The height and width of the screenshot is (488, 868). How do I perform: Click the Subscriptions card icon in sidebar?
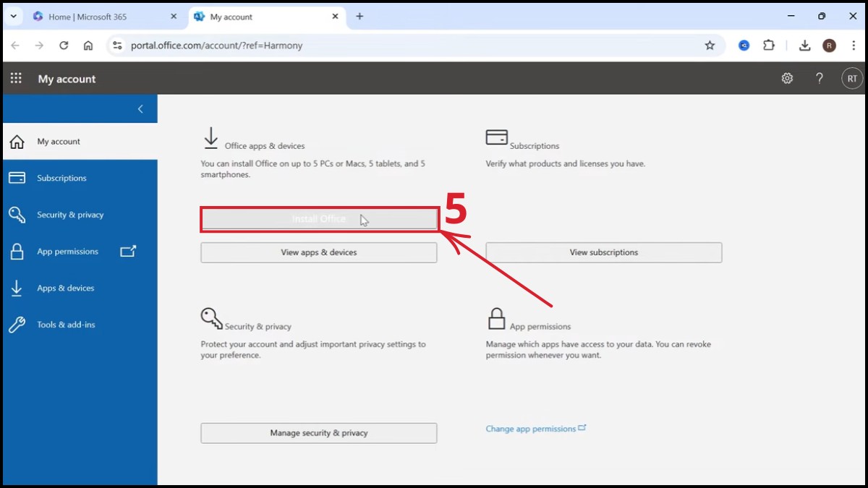tap(17, 178)
